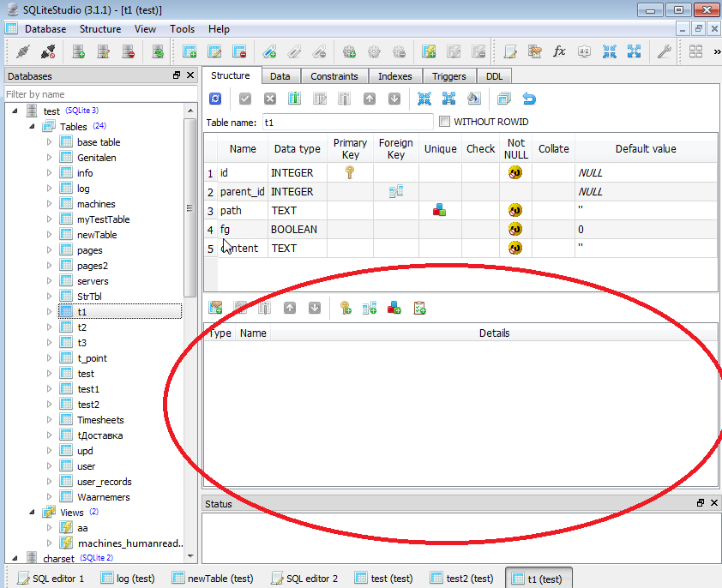Open the SQL functions editor (fx)

559,51
